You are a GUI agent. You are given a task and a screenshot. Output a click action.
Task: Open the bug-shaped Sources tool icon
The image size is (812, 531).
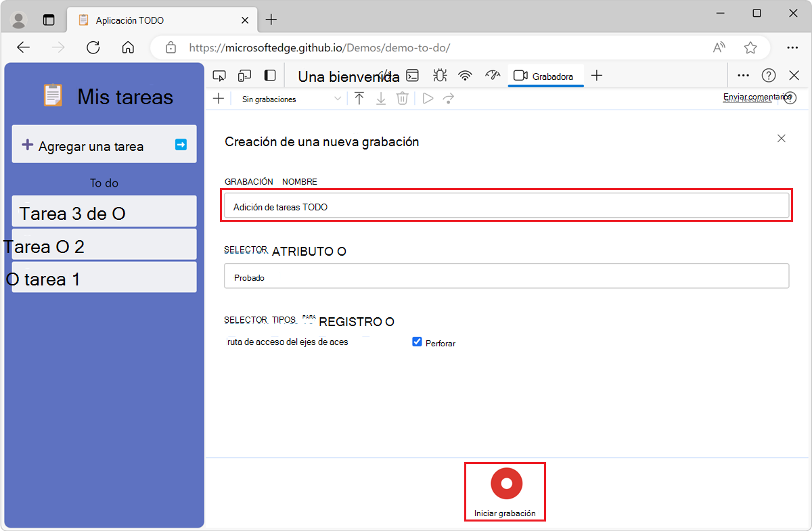click(439, 76)
